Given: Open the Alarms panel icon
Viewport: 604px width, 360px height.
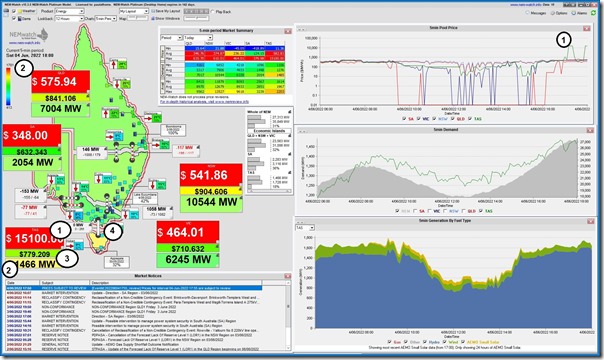Looking at the screenshot, I should coord(573,13).
